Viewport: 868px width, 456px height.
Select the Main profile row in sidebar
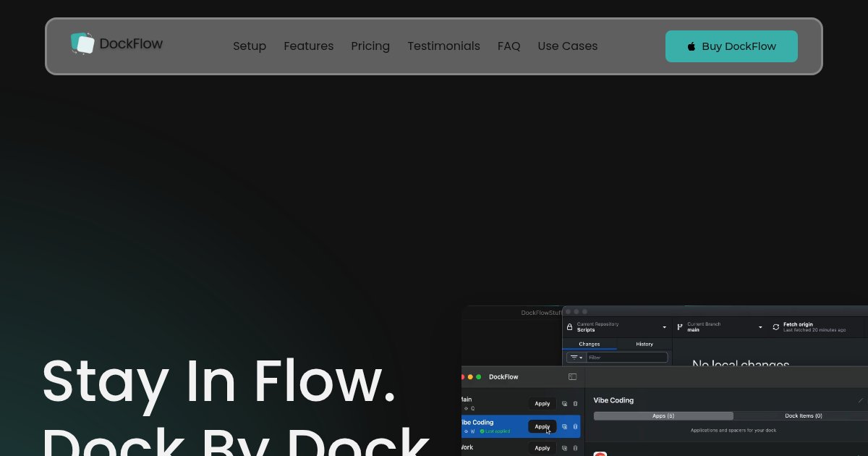click(521, 404)
